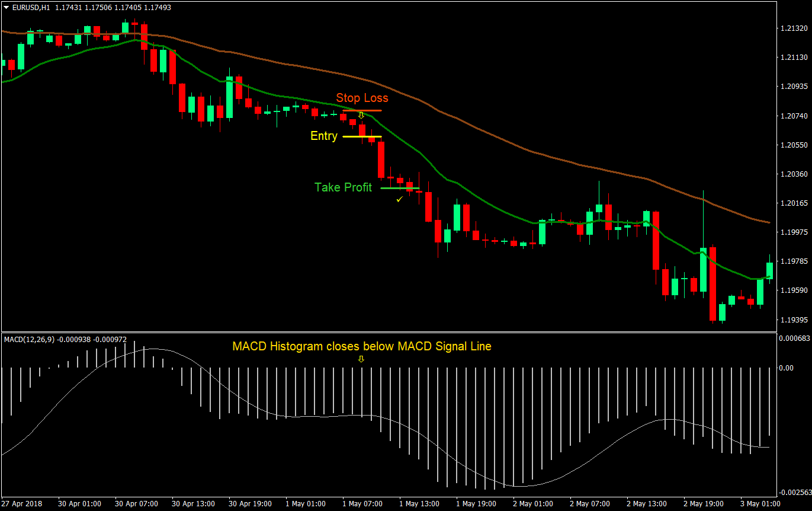Click the open price 1.17431 in header
Viewport: 812px width, 511px height.
(69, 7)
